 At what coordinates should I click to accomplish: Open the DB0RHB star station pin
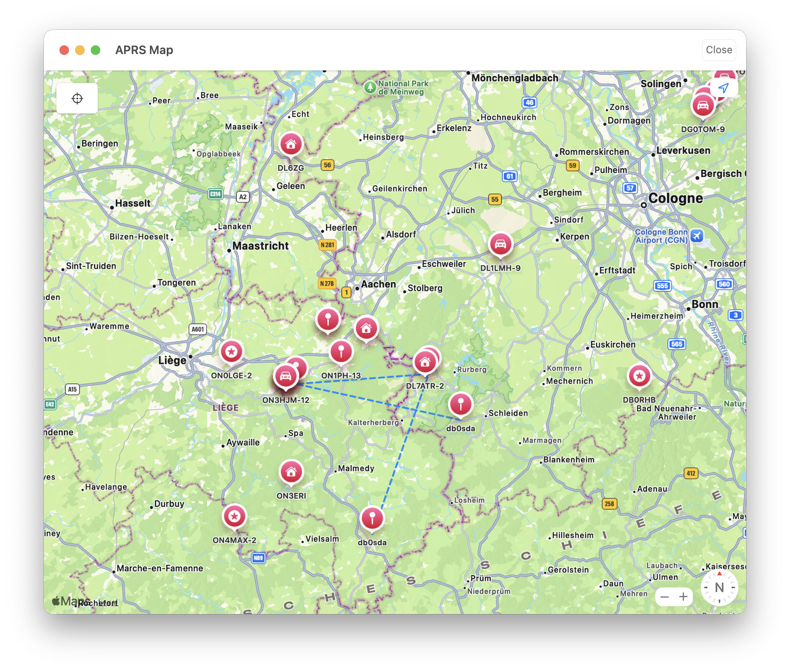tap(639, 376)
